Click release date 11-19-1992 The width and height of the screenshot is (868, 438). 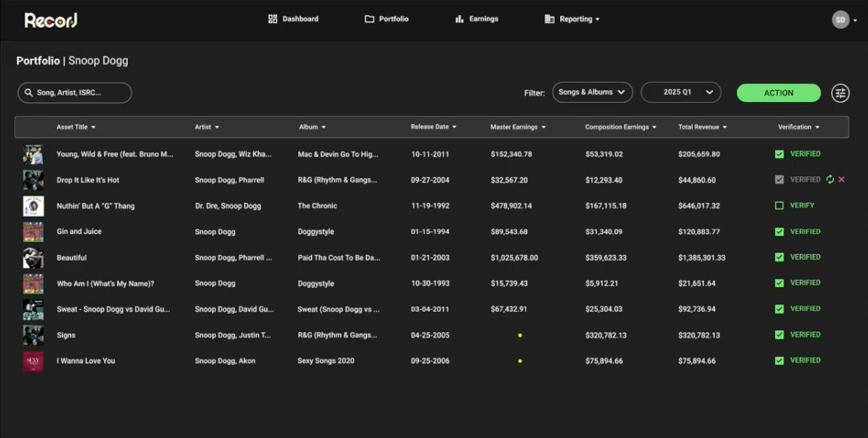430,206
